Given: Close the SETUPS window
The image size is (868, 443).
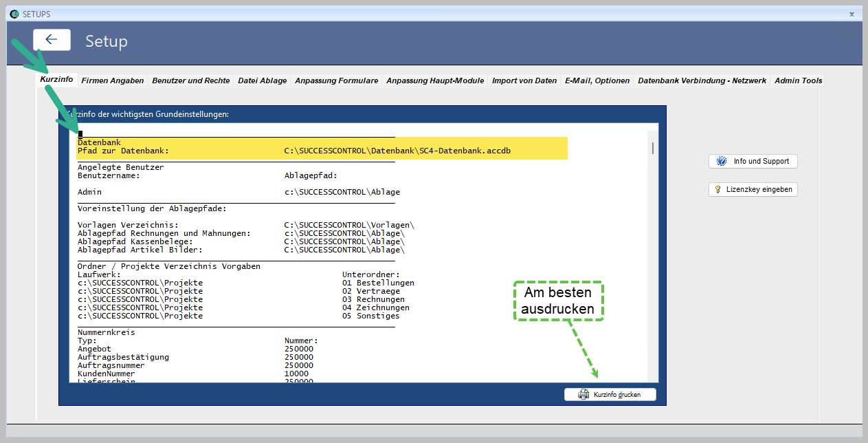Looking at the screenshot, I should point(852,14).
